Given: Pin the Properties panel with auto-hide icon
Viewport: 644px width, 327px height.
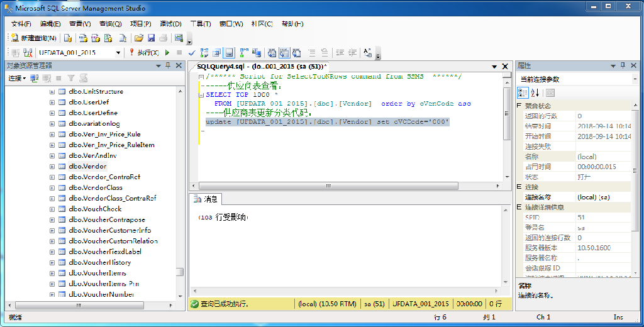Looking at the screenshot, I should coord(623,66).
